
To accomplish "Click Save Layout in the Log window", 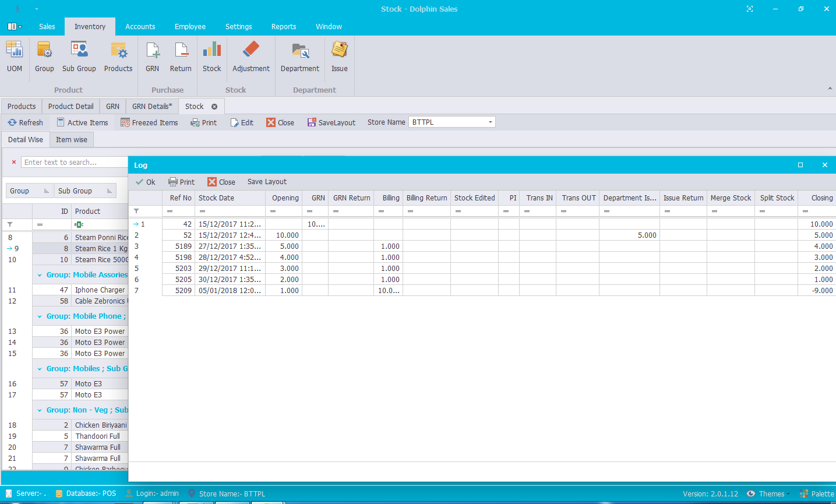I will [267, 182].
